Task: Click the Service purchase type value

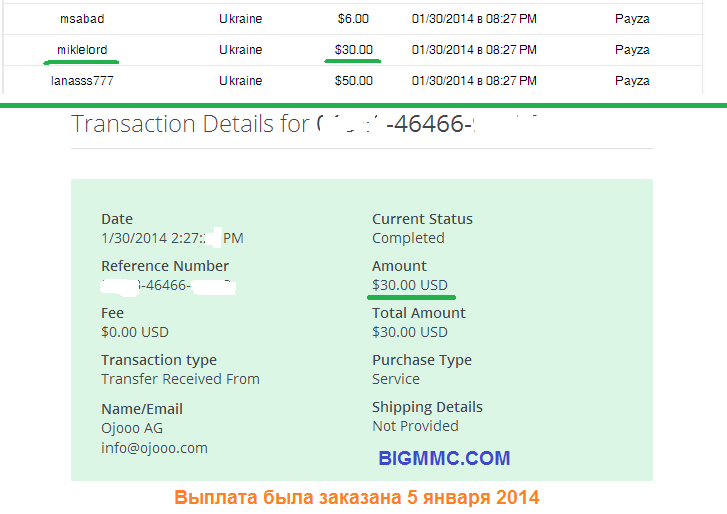Action: click(396, 379)
